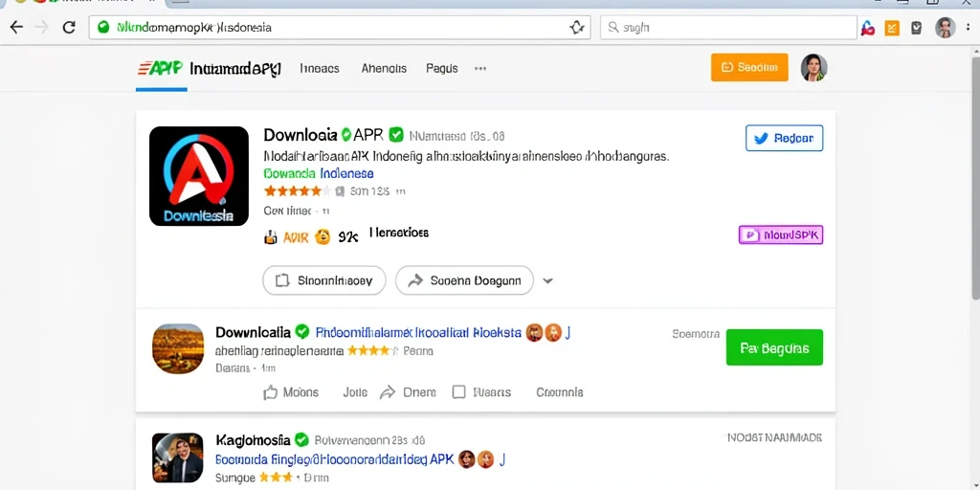The image size is (980, 490).
Task: Click the green secure-site icon in address bar
Action: click(x=103, y=28)
